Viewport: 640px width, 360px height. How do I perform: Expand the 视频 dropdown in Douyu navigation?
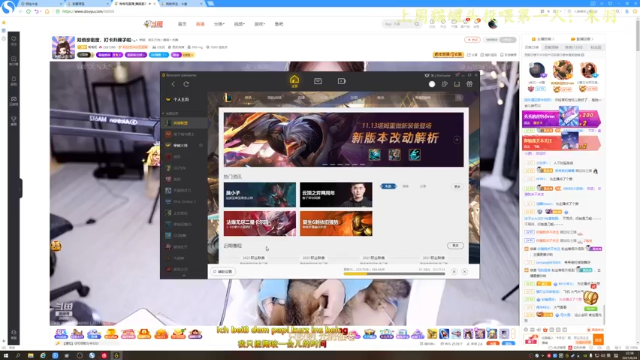[x=239, y=24]
